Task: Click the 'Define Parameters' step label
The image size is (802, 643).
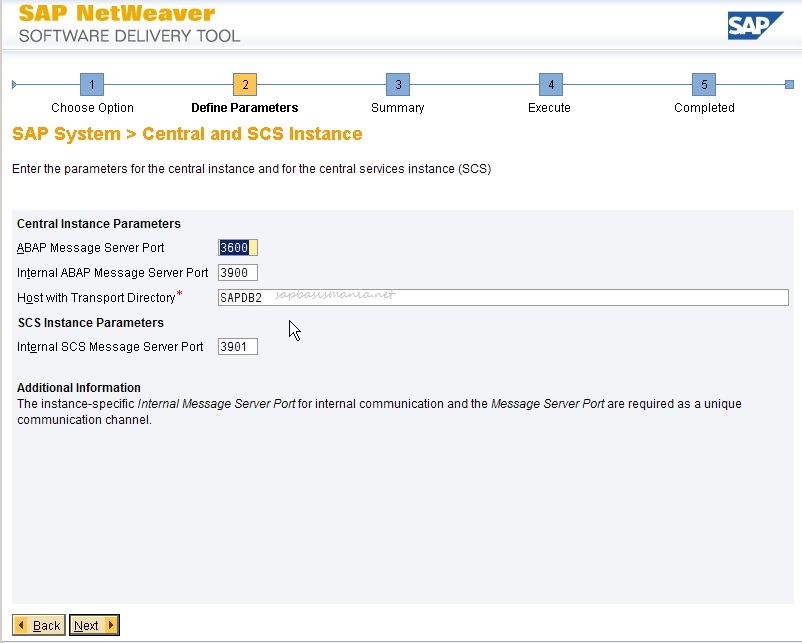Action: coord(244,108)
